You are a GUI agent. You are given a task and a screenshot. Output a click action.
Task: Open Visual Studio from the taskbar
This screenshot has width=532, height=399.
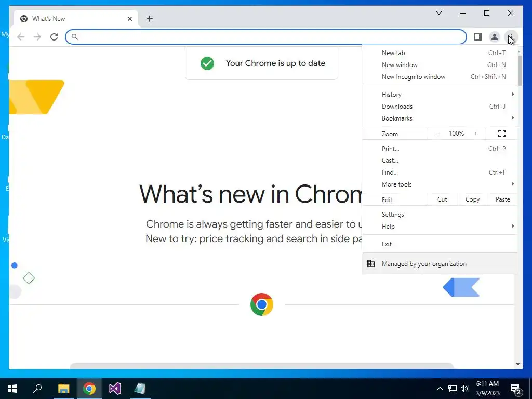pyautogui.click(x=115, y=389)
